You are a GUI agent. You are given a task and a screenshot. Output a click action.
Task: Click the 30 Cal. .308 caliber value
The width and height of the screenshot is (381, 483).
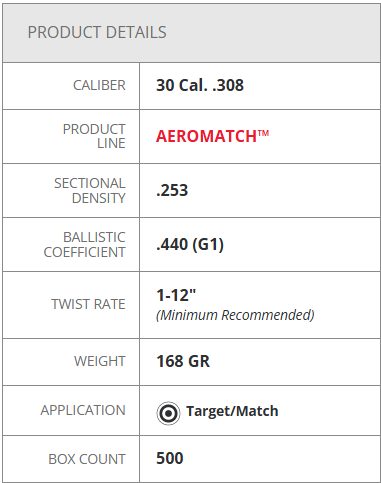point(200,85)
